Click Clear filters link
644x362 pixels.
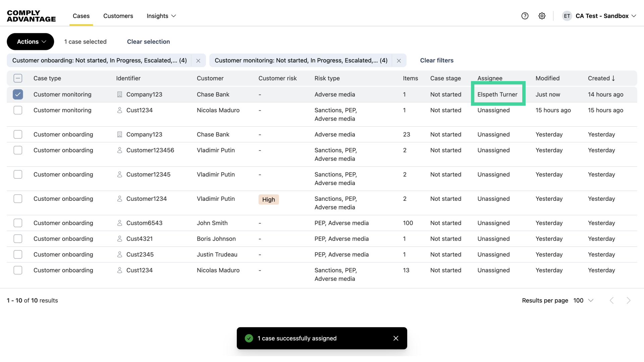(x=437, y=60)
